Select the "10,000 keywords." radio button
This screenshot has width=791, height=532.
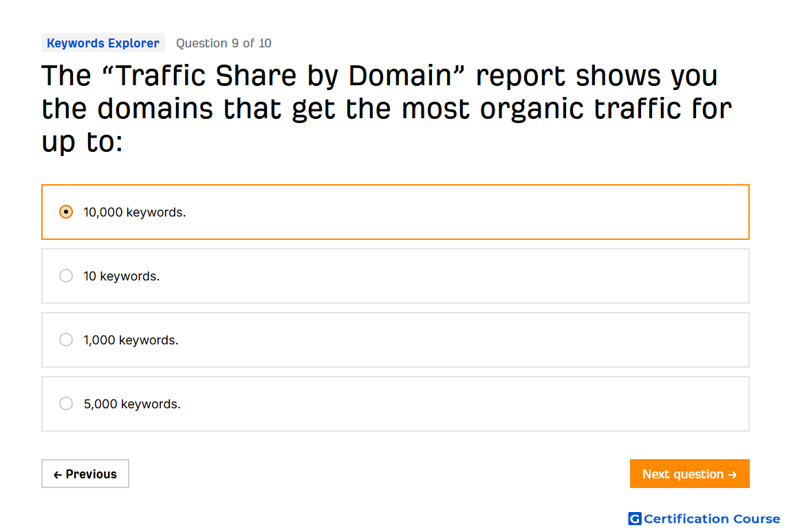pos(65,212)
